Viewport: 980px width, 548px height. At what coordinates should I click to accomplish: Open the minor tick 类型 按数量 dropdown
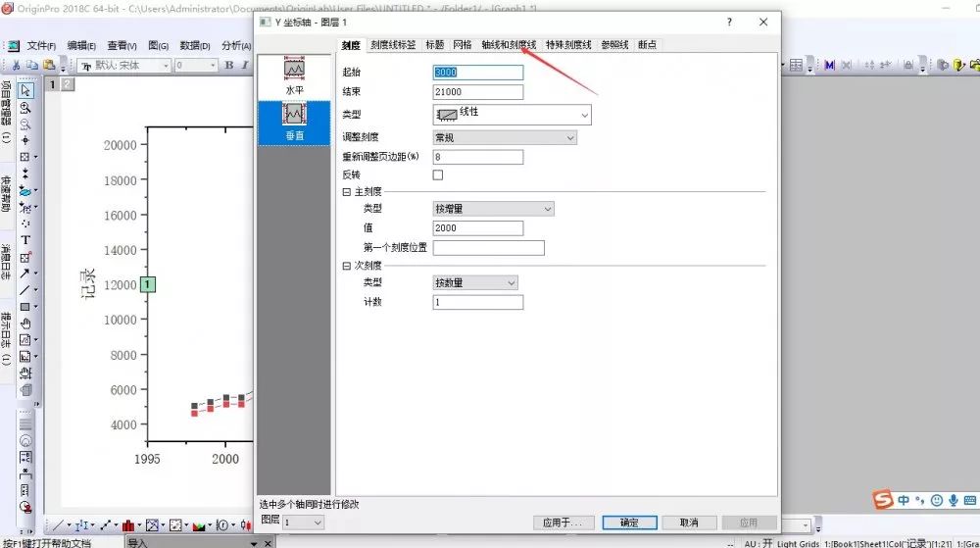click(x=475, y=282)
